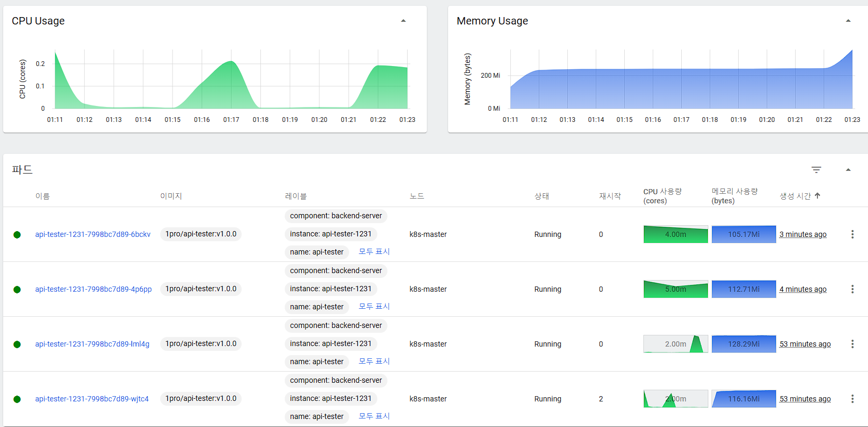Show all labels for pod wjtc4
Viewport: 868px width, 427px height.
point(374,416)
